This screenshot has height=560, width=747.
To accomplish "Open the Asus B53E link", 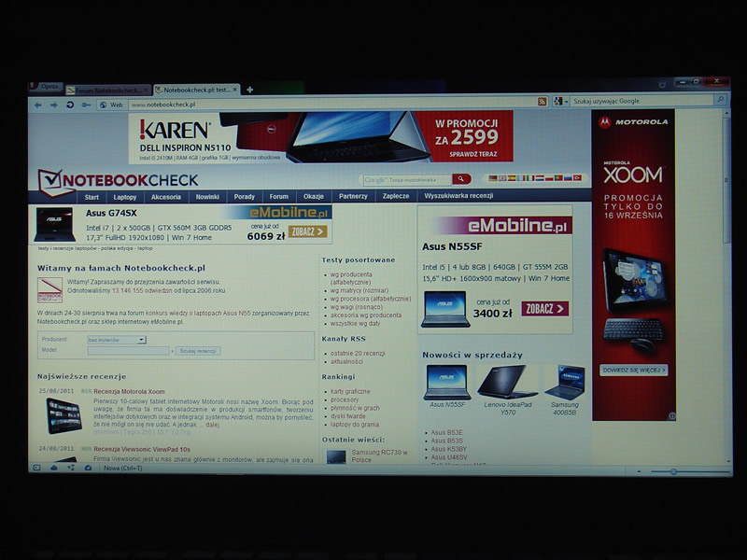I will coord(447,432).
